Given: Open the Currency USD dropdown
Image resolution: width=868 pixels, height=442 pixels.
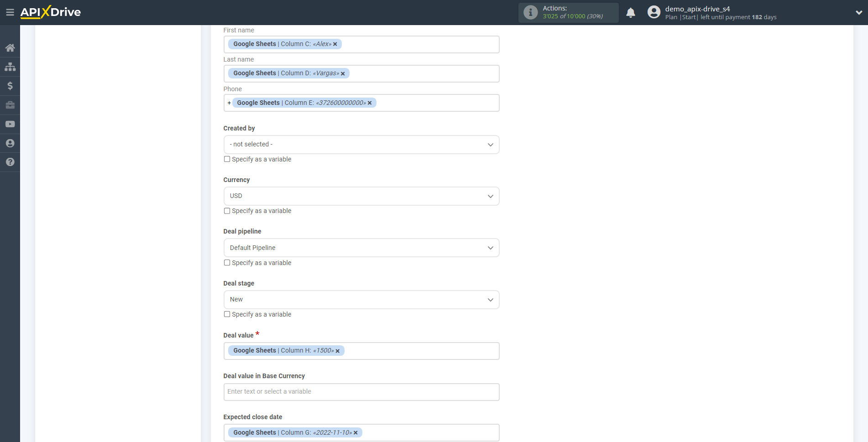Looking at the screenshot, I should [361, 196].
